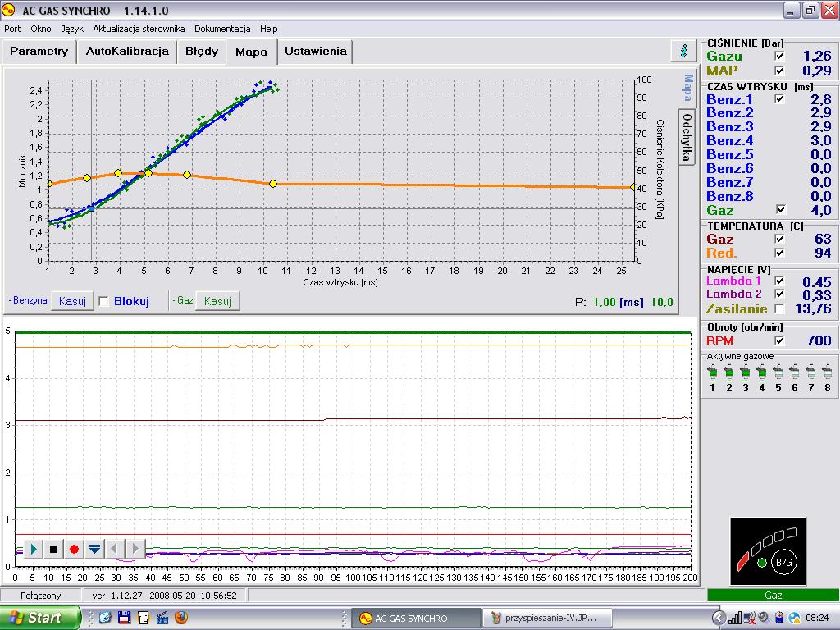840x630 pixels.
Task: Click the B/G fuel switch button
Action: point(783,562)
